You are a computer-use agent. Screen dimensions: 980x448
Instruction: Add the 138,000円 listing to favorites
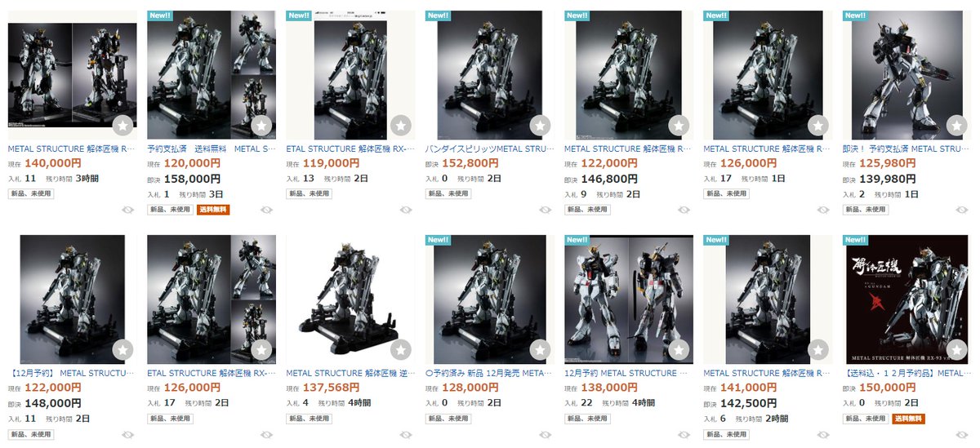[x=679, y=350]
